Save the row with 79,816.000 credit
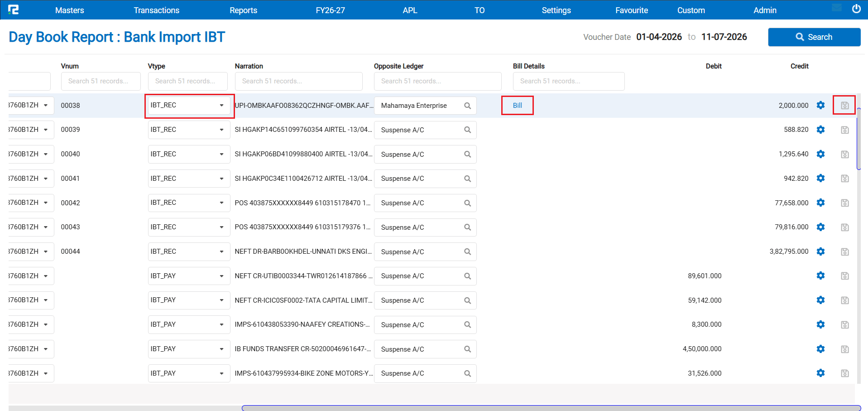868x411 pixels. coord(844,227)
